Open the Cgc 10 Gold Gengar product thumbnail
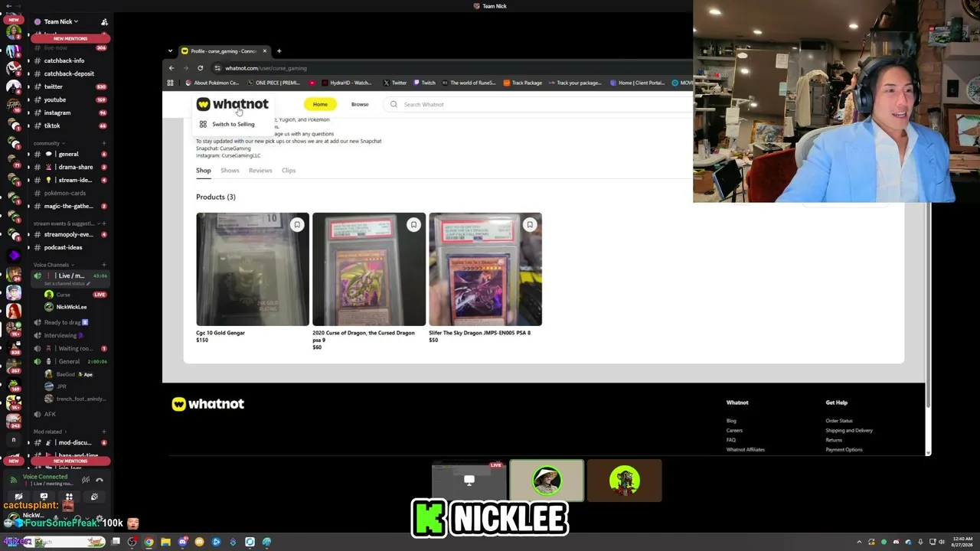Image resolution: width=980 pixels, height=551 pixels. click(253, 269)
